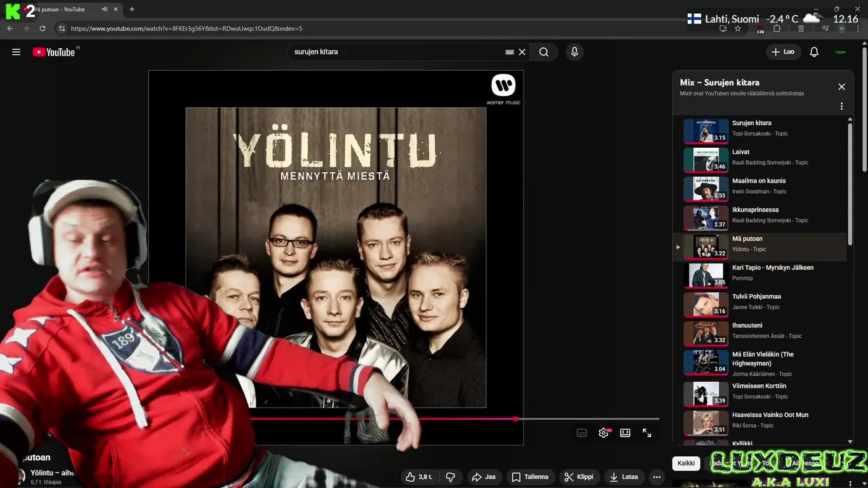Click the Warner Music logo in video
Viewport: 868px width, 488px height.
point(503,89)
